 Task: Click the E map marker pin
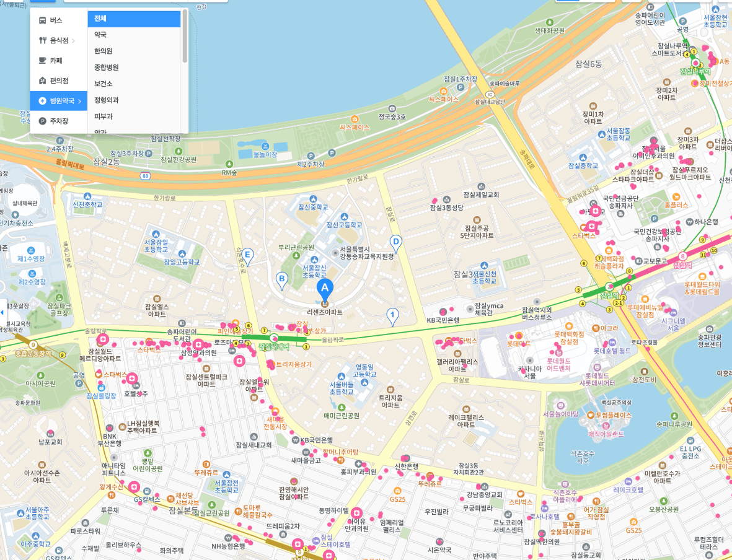pyautogui.click(x=247, y=256)
